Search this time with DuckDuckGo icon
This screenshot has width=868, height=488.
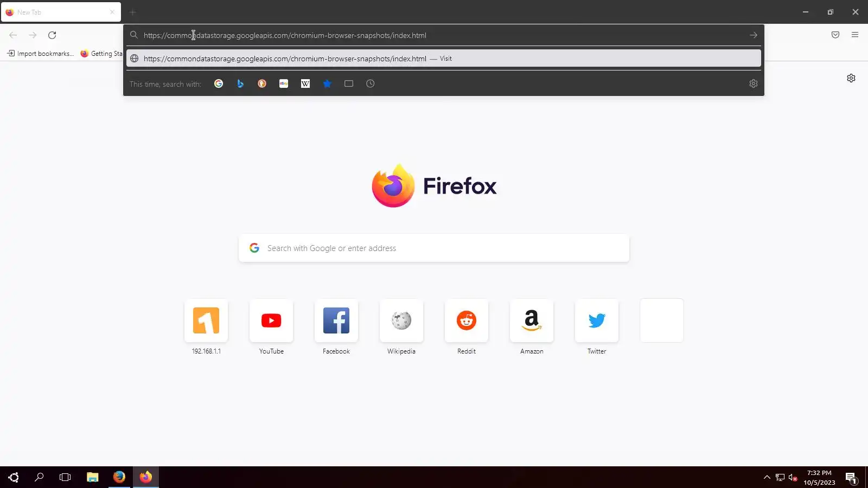pos(262,84)
